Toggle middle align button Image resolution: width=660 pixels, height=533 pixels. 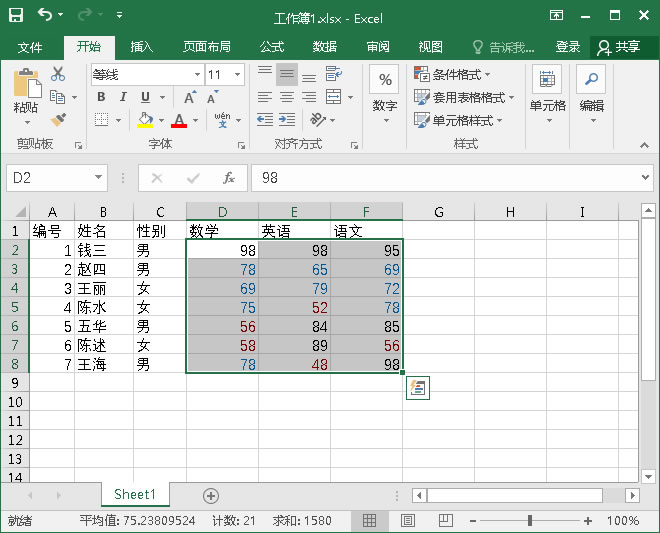(x=287, y=74)
